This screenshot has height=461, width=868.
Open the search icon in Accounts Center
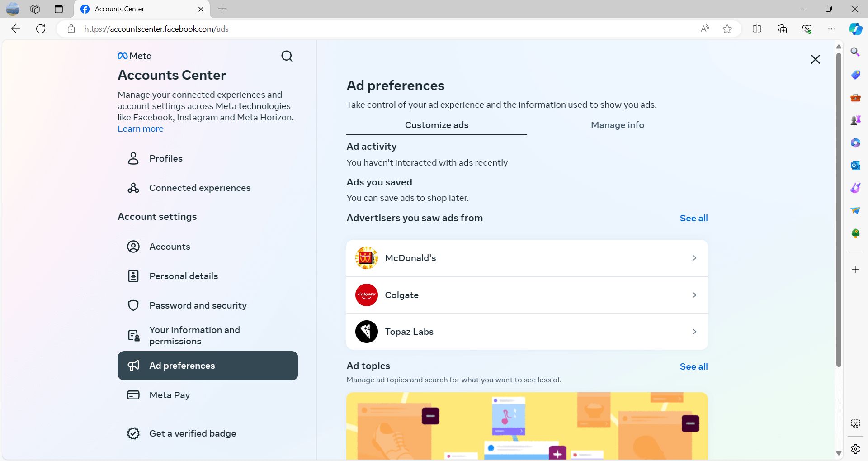287,56
